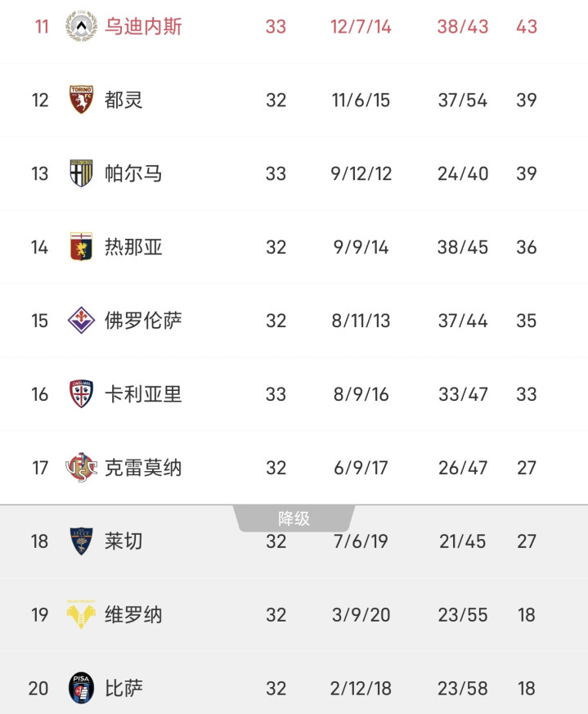Select 热那亚 goals figure 38/45
Image resolution: width=588 pixels, height=714 pixels.
(x=462, y=247)
